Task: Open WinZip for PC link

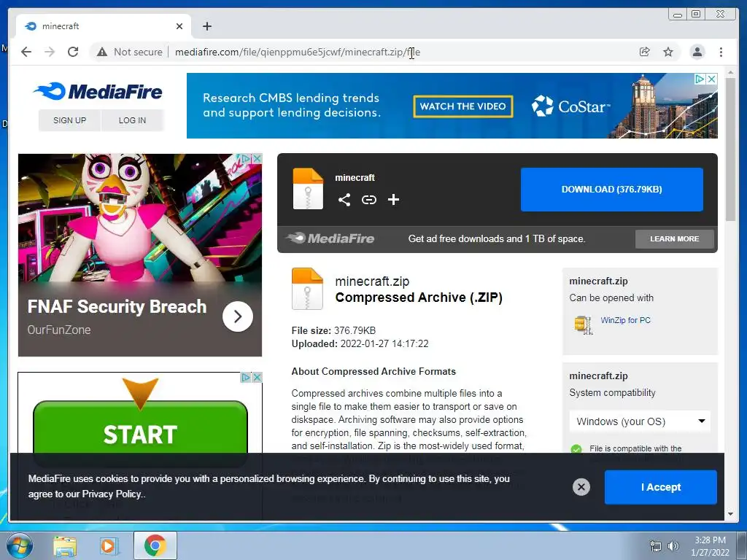Action: pyautogui.click(x=625, y=321)
